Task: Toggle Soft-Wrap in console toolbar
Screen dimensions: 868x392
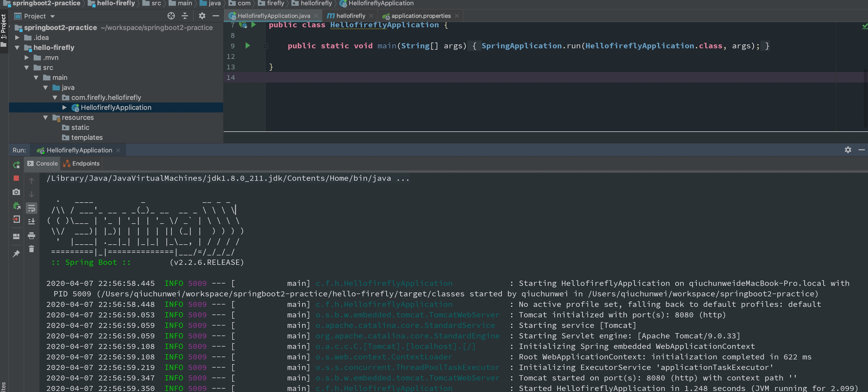Action: point(31,208)
